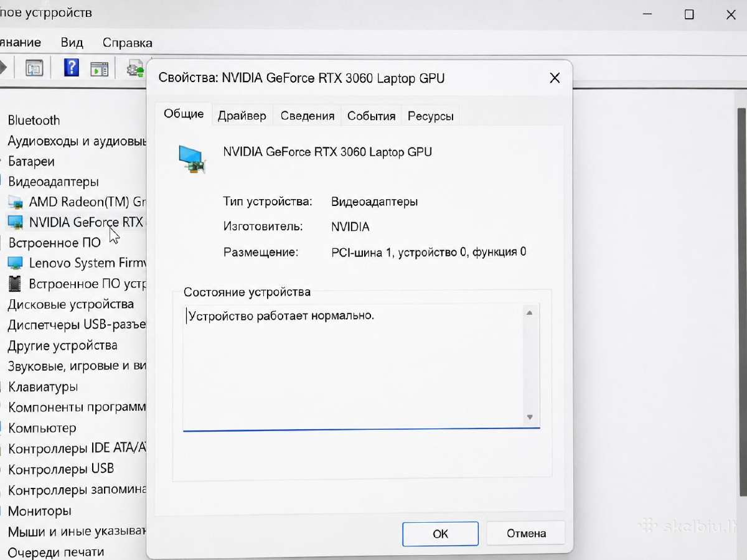Select the Аудиовходы и аудиовыходы category
Image resolution: width=747 pixels, height=560 pixels.
pos(77,141)
